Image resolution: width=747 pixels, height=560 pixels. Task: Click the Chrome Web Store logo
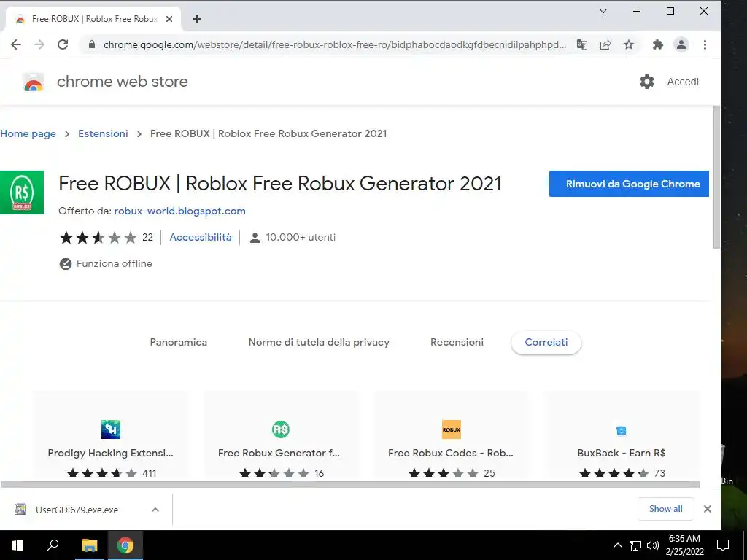[34, 82]
